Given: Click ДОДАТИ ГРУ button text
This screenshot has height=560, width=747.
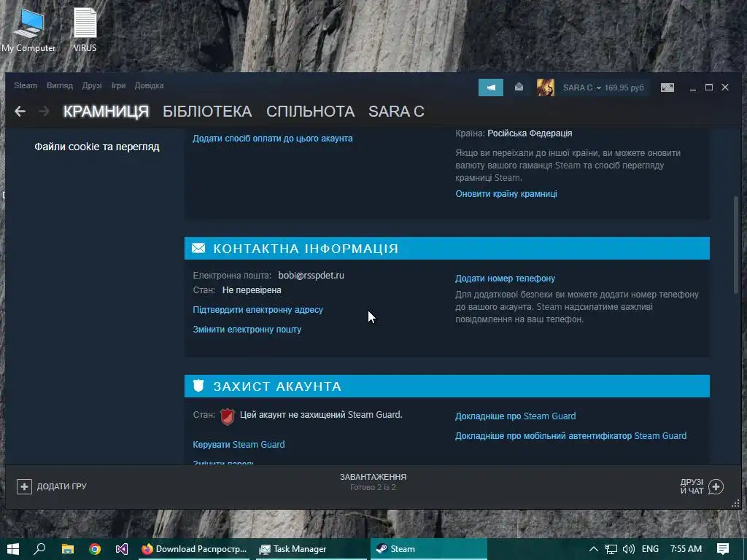Looking at the screenshot, I should [62, 486].
